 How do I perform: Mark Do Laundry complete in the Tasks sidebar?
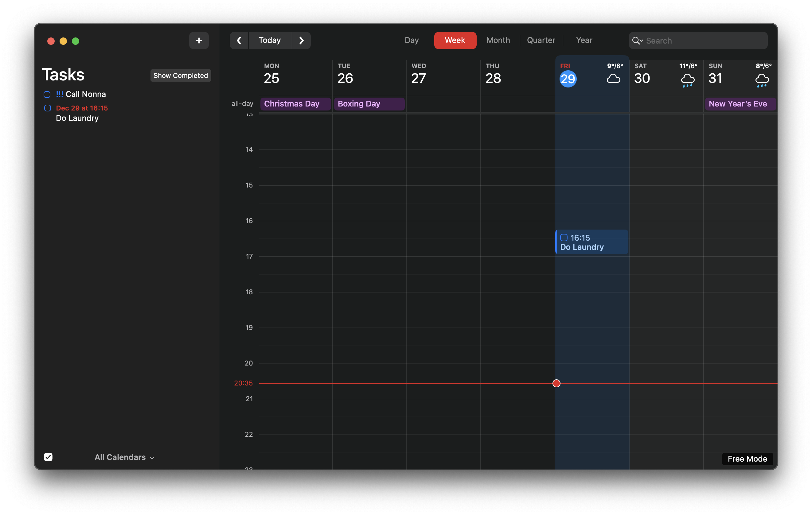pyautogui.click(x=47, y=108)
